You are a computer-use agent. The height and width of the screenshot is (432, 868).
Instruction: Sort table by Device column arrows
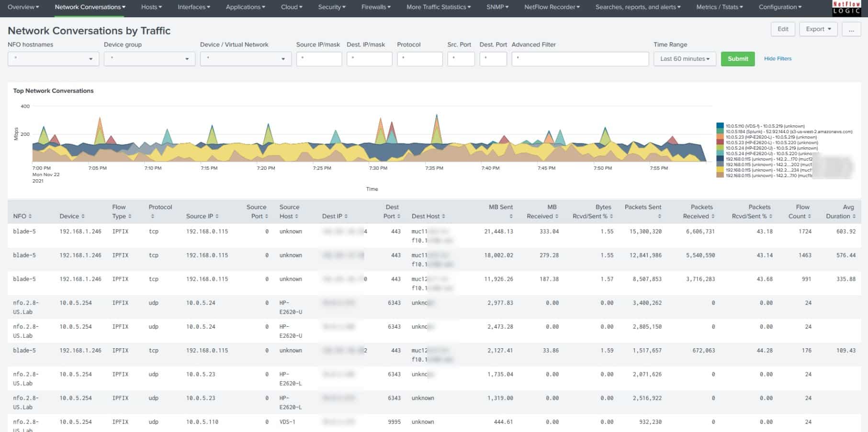click(x=83, y=217)
